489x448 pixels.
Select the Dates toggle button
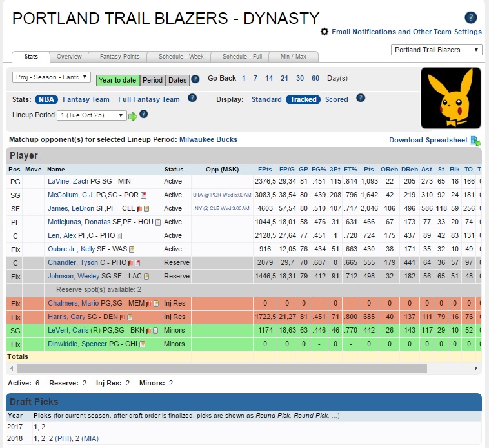[x=177, y=80]
